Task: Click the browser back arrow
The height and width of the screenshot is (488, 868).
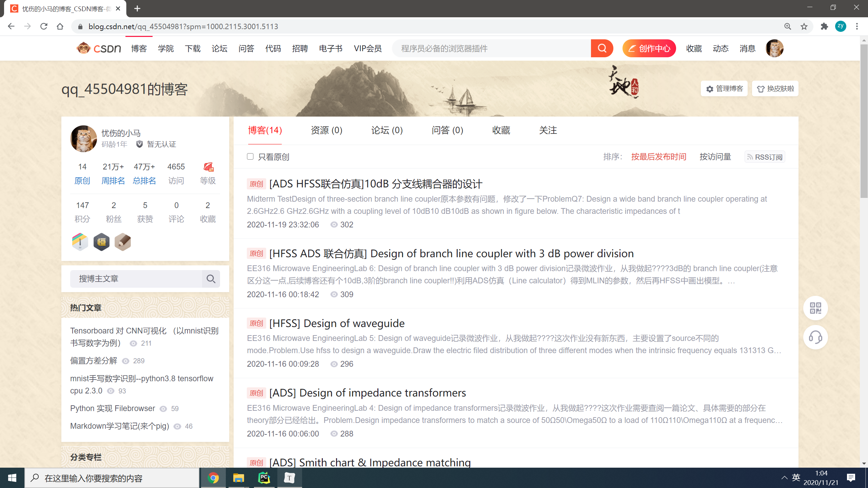Action: point(11,26)
